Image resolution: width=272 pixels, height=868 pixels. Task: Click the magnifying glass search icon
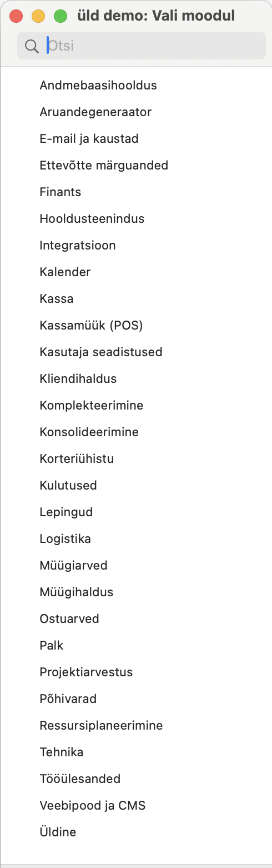pos(32,46)
